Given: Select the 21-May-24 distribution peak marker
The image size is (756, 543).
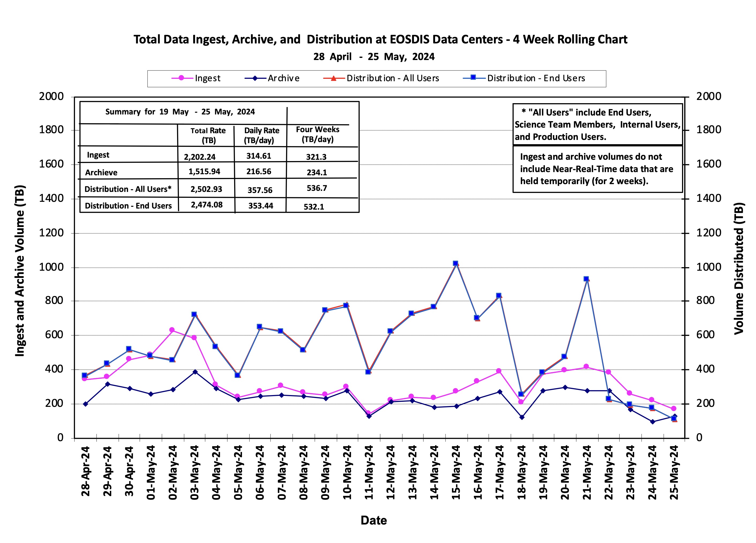Looking at the screenshot, I should click(586, 279).
